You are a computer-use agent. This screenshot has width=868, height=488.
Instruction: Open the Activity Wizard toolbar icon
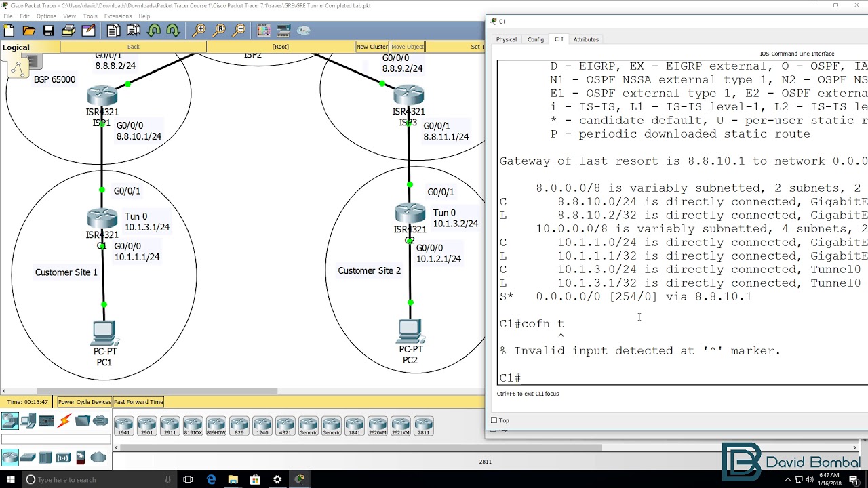click(x=88, y=30)
